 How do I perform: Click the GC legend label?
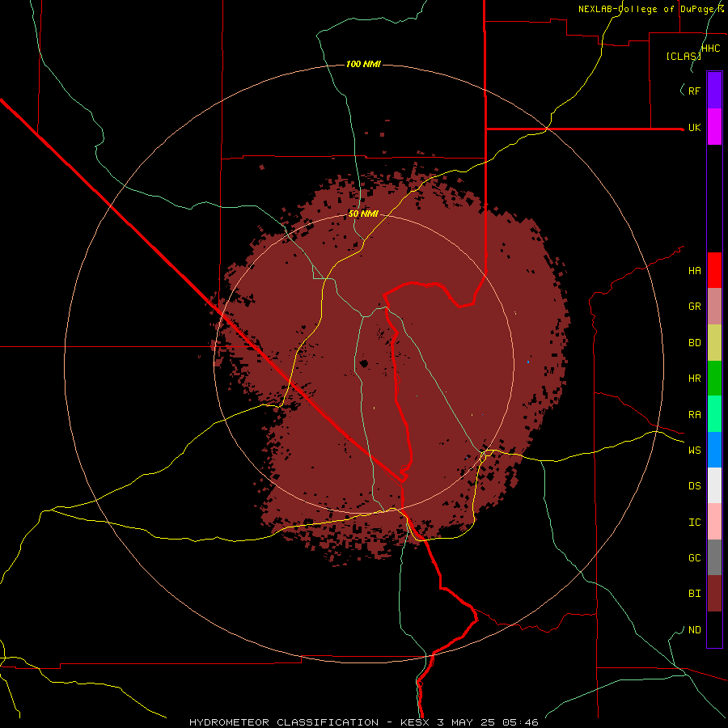(x=694, y=558)
